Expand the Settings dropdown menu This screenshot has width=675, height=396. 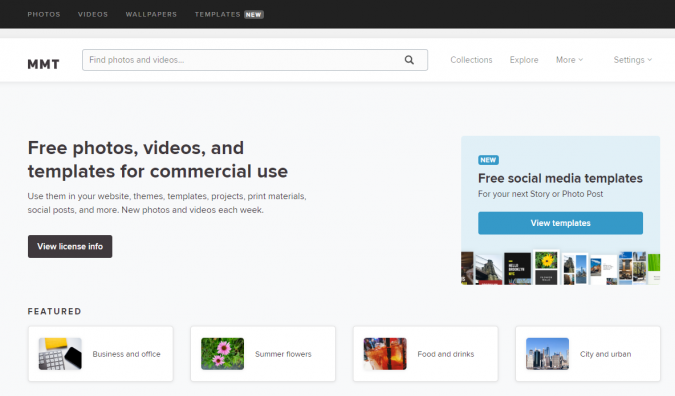pyautogui.click(x=632, y=60)
